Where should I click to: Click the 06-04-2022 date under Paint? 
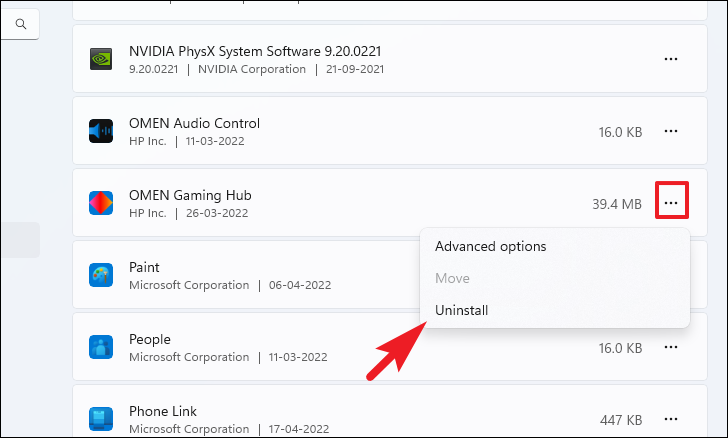(x=300, y=285)
